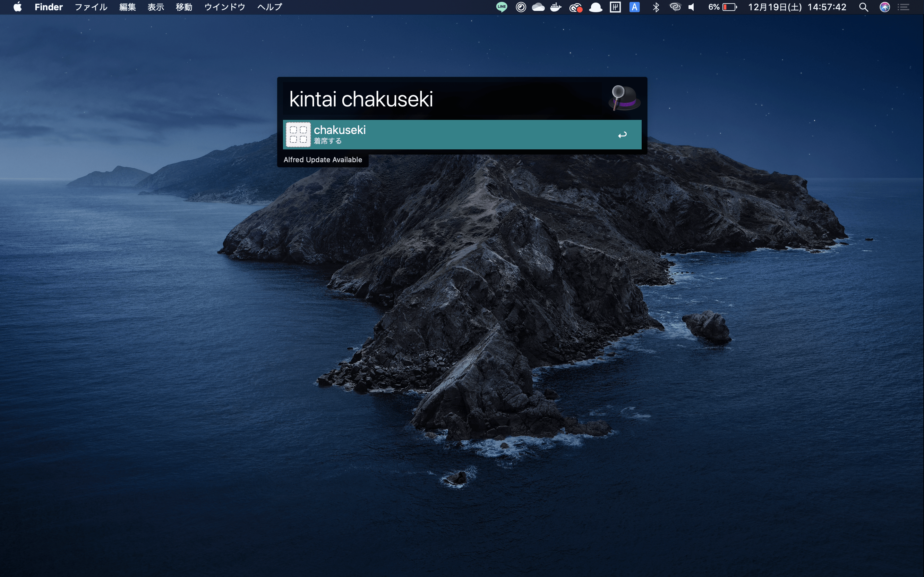The height and width of the screenshot is (577, 924).
Task: Open the ヘルプ menu
Action: (x=269, y=7)
